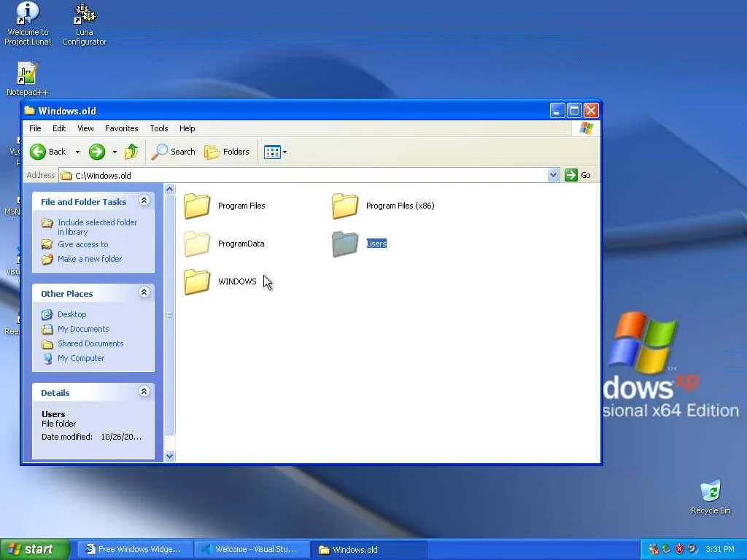Click the Program Files folder name

[x=241, y=206]
